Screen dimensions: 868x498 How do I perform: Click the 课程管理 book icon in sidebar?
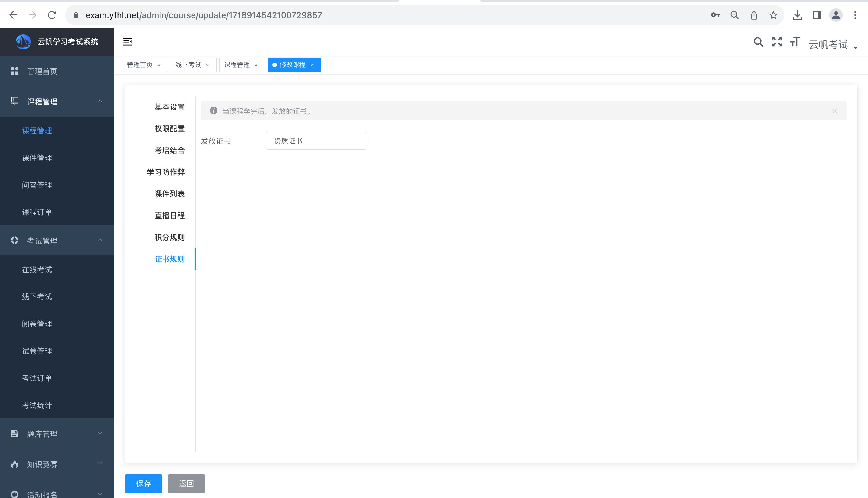15,101
